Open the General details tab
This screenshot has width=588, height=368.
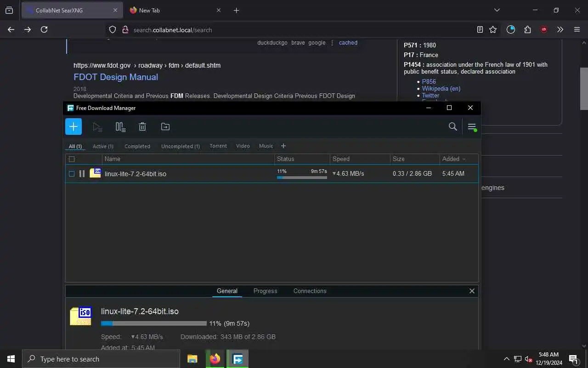(227, 291)
